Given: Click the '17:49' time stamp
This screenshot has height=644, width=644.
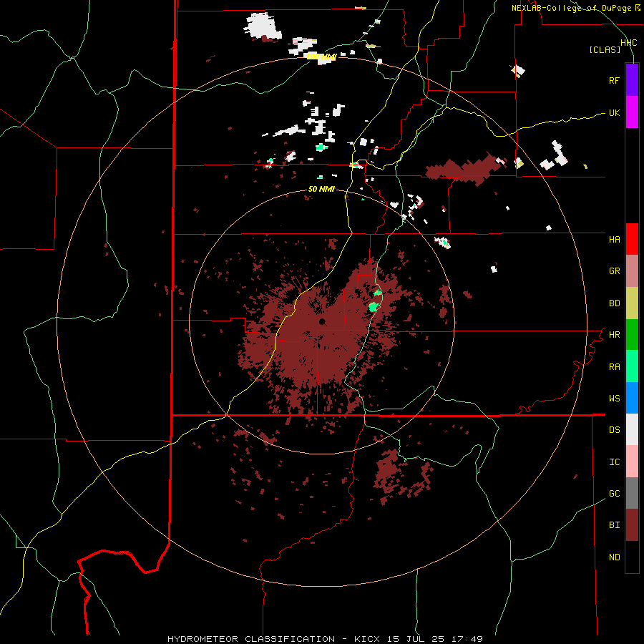Looking at the screenshot, I should point(467,639).
